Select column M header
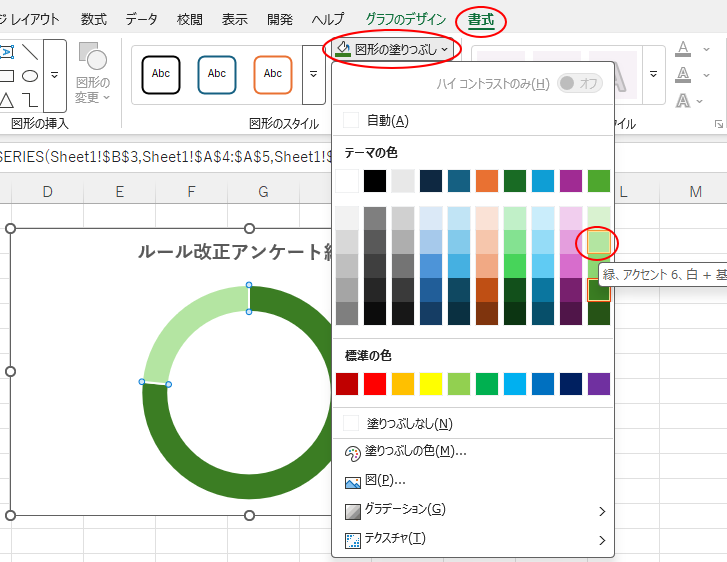727x562 pixels. [695, 192]
